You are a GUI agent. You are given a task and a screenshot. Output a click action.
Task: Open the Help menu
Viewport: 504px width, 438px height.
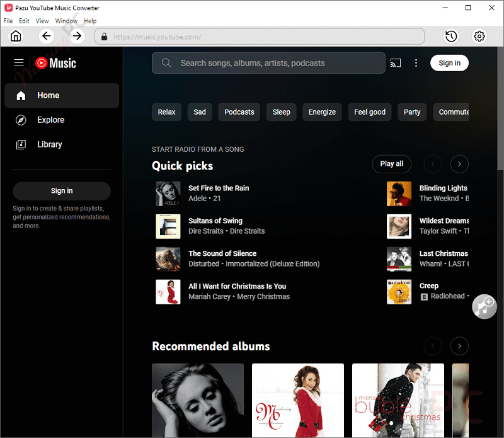point(90,21)
